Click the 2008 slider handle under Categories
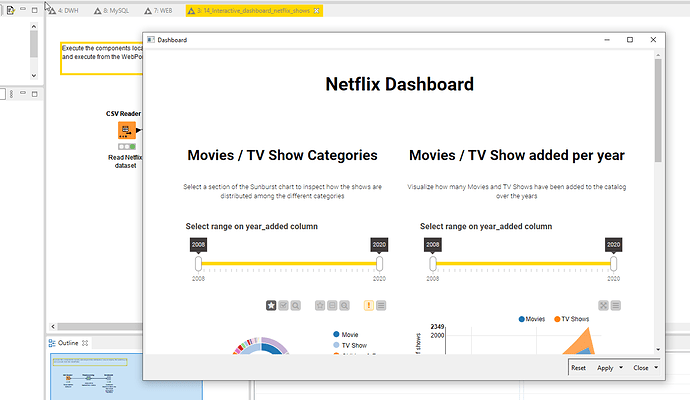This screenshot has width=690, height=400. pos(198,264)
